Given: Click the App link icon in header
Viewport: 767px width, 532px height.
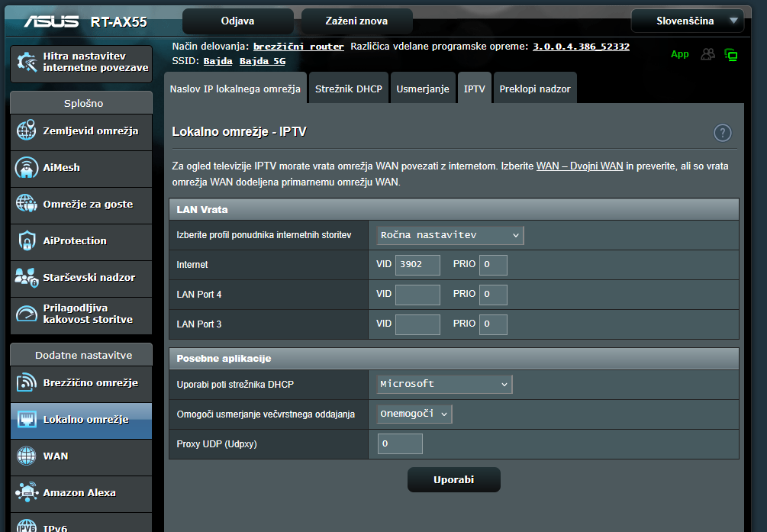Looking at the screenshot, I should 679,54.
